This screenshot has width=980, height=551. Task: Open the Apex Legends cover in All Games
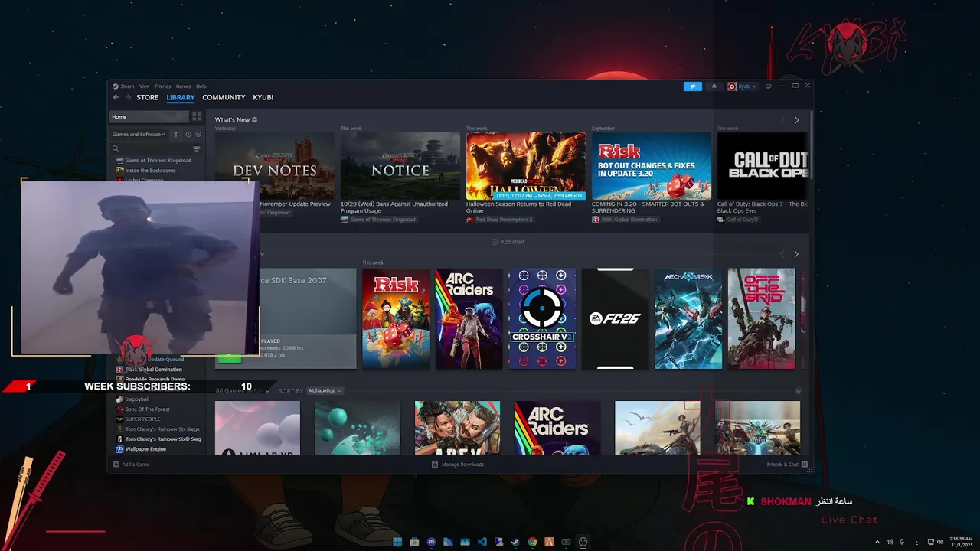coord(458,428)
